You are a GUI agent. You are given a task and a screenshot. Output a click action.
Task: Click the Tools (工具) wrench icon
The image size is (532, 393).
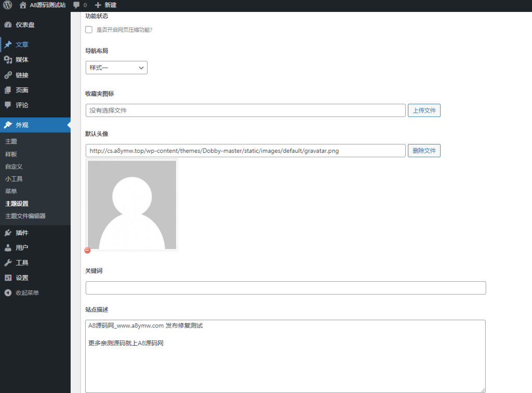[8, 263]
